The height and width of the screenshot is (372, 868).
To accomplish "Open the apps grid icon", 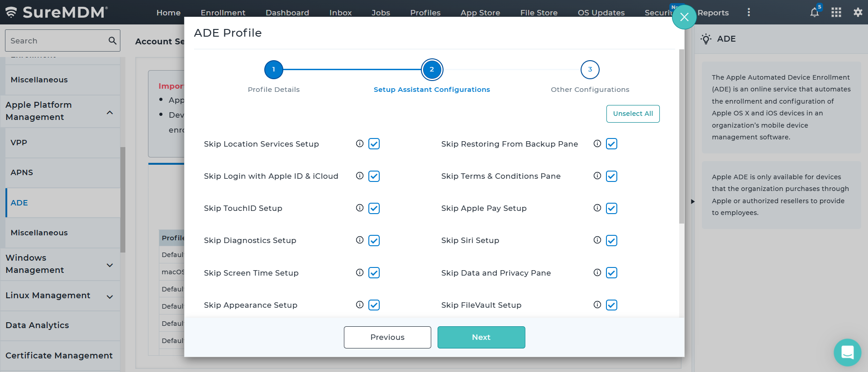I will 836,13.
